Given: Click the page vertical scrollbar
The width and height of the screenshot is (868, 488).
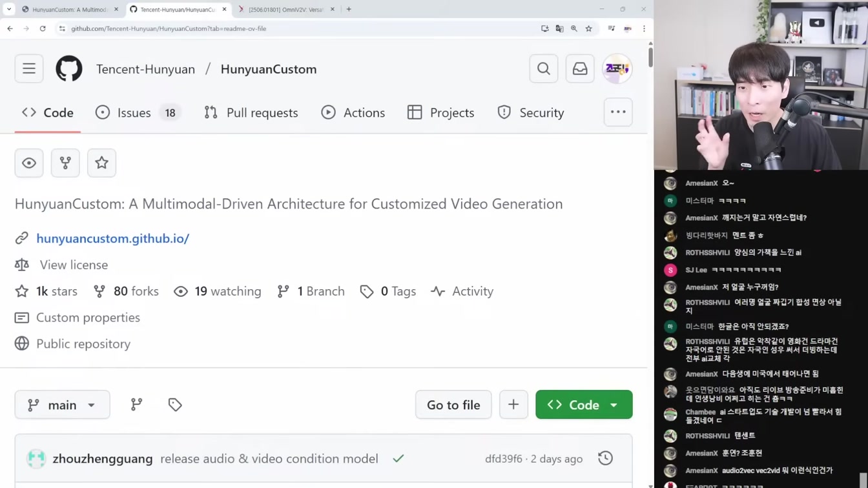Looking at the screenshot, I should click(650, 57).
